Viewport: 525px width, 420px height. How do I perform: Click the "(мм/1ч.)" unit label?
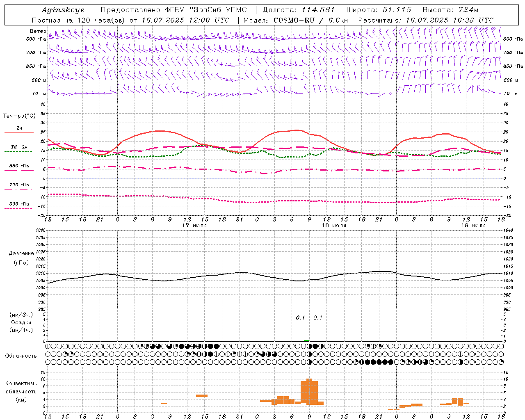21,330
